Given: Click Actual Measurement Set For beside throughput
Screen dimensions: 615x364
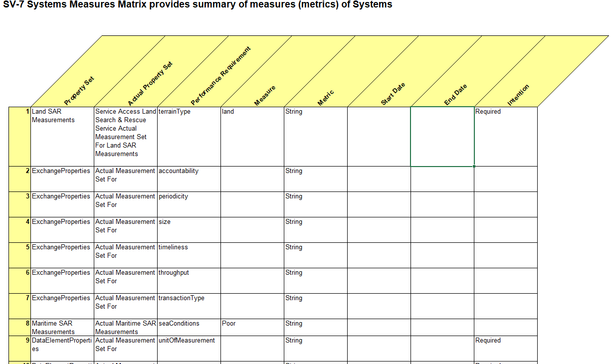Looking at the screenshot, I should tap(126, 281).
